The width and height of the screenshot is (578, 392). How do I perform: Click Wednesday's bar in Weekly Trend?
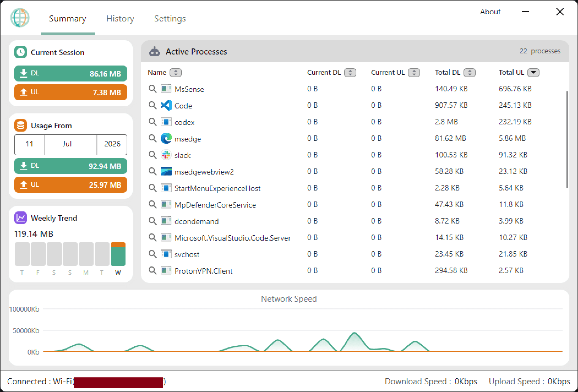[x=118, y=254]
